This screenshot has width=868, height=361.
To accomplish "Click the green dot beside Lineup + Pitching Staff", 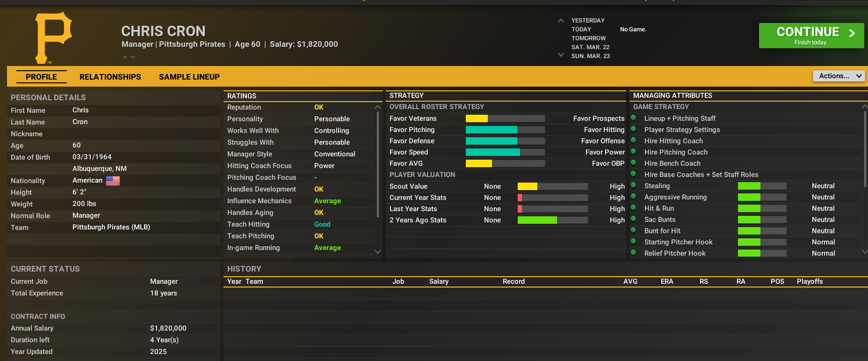I will tap(634, 118).
